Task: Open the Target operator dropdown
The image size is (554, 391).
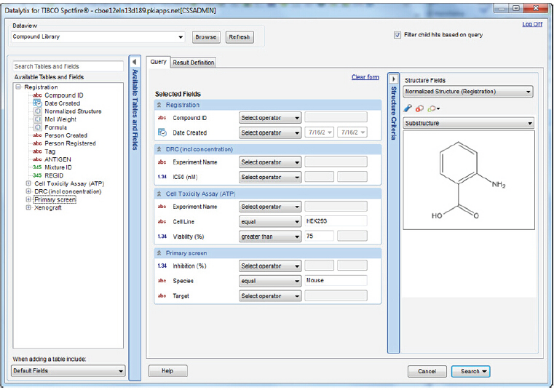Action: [x=270, y=296]
